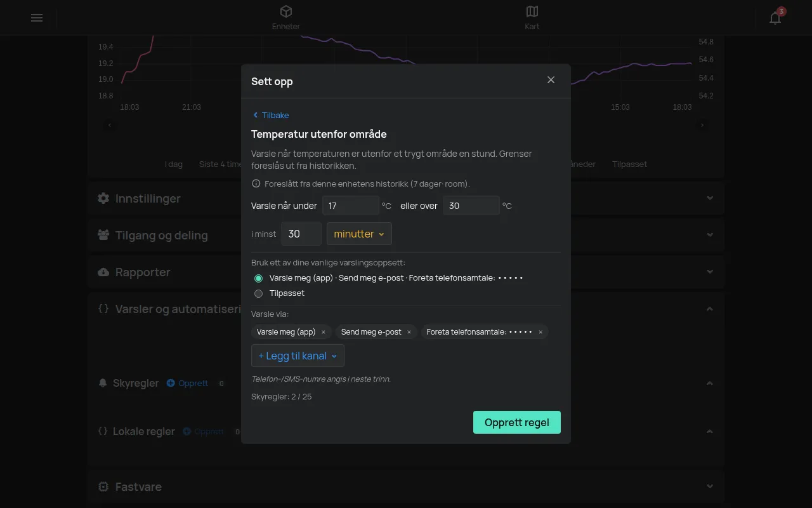Click the Opprett regel button

[x=517, y=422]
